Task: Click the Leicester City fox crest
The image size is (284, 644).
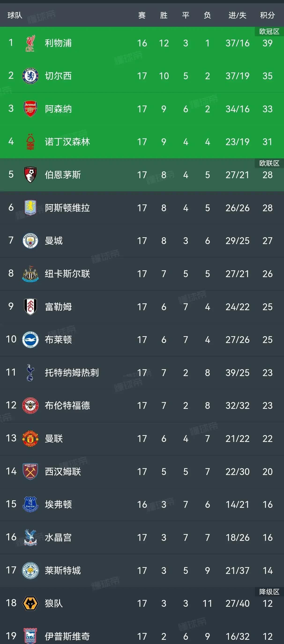Action: (30, 570)
